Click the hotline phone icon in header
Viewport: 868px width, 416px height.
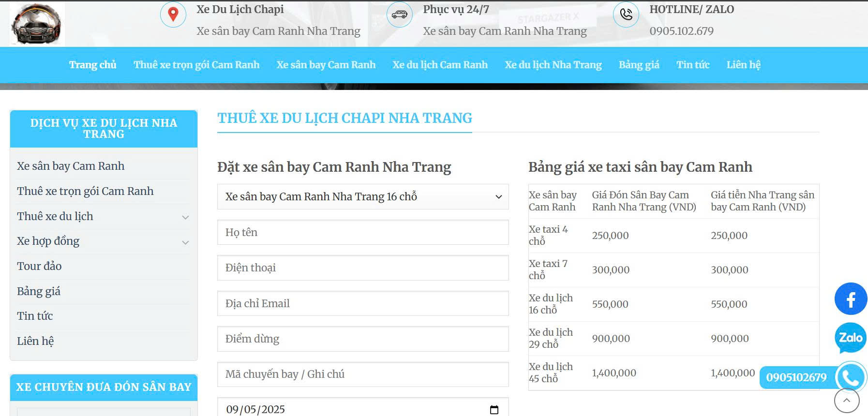tap(626, 15)
